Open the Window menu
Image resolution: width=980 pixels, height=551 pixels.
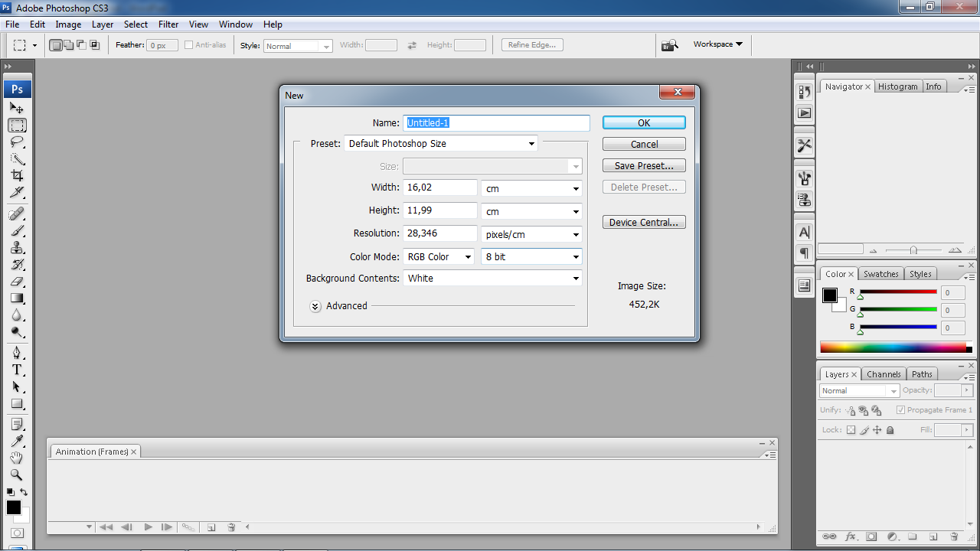tap(236, 24)
